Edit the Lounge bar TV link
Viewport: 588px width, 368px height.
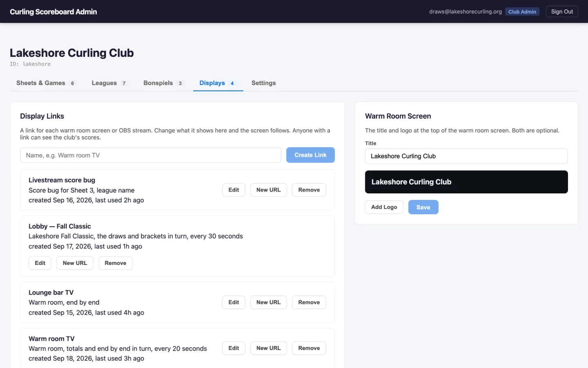[x=234, y=302]
